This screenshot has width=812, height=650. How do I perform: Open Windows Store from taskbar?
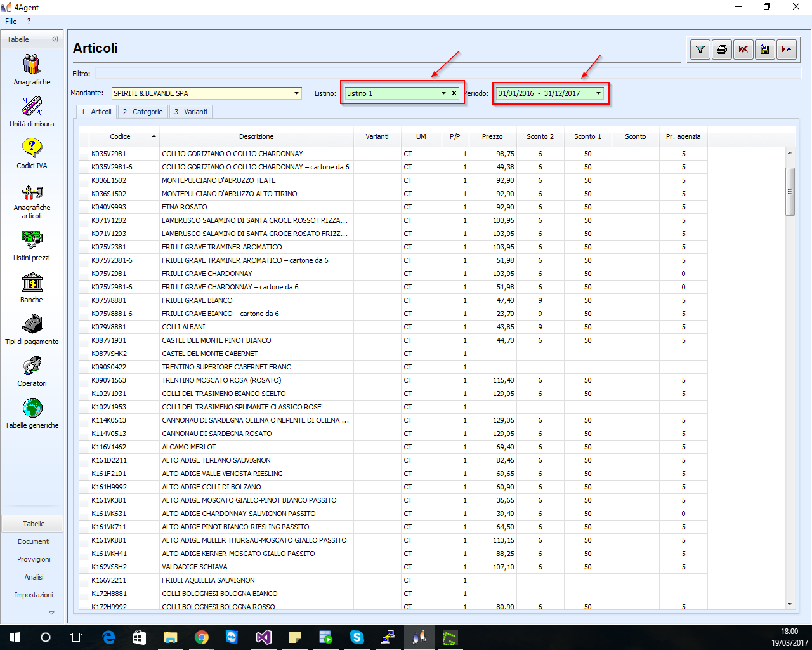[x=140, y=637]
